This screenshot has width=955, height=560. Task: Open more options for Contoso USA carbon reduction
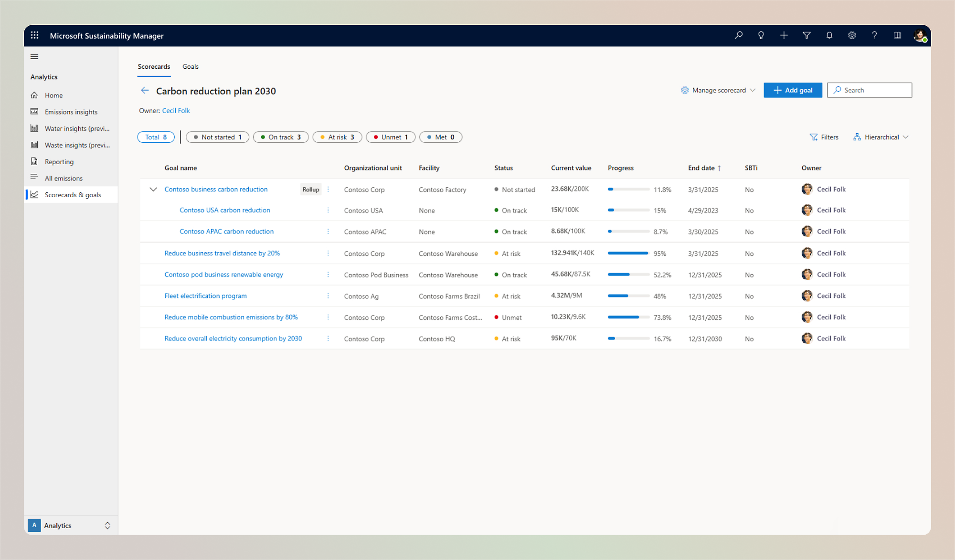(x=328, y=210)
